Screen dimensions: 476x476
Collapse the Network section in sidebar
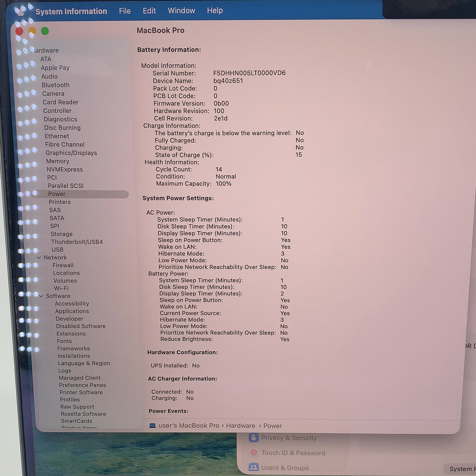pyautogui.click(x=39, y=258)
